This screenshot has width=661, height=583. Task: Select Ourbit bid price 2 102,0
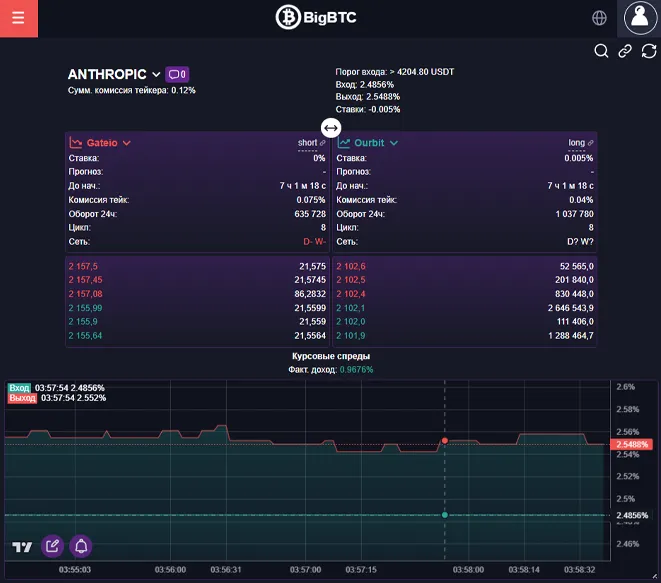point(351,322)
